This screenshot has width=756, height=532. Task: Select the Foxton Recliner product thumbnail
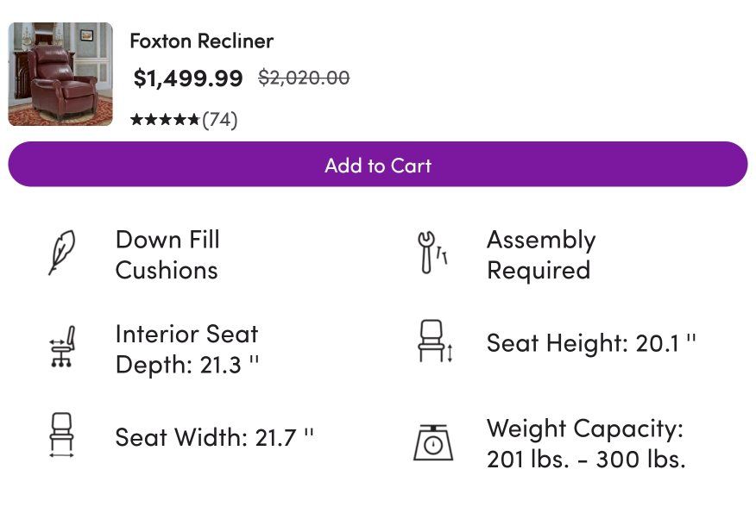pos(60,74)
